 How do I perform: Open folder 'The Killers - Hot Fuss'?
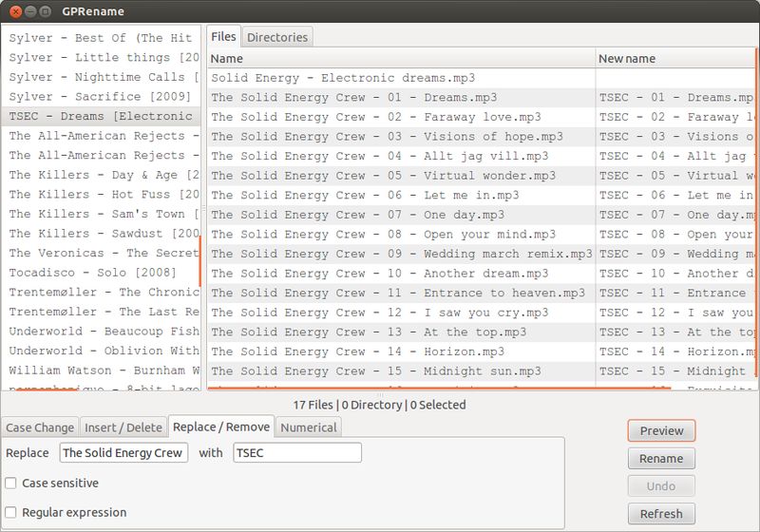(x=101, y=195)
